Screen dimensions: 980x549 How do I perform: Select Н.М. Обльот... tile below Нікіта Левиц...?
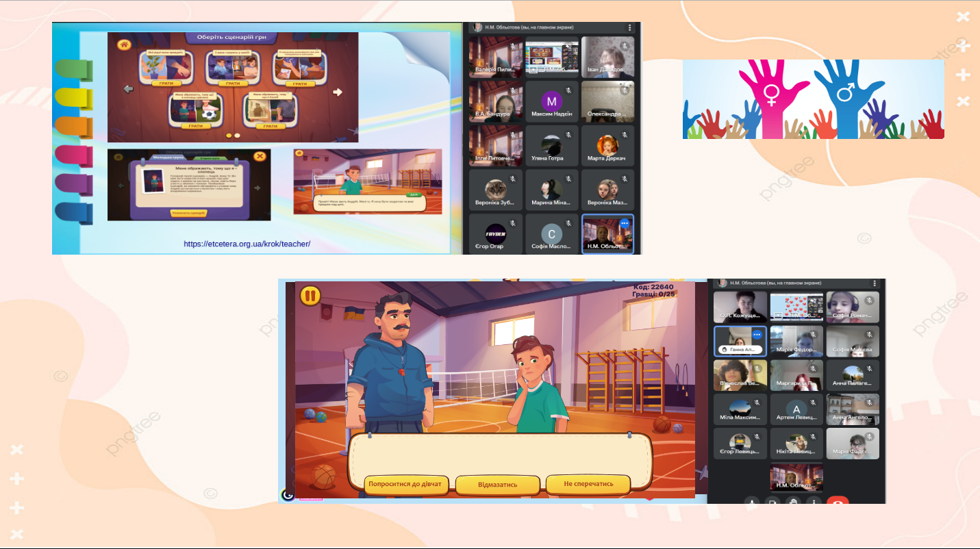pos(796,477)
